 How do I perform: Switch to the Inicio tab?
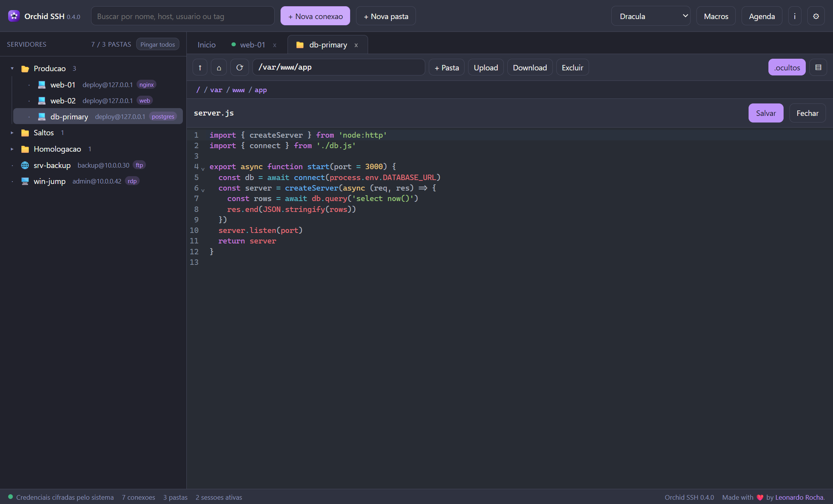(x=207, y=45)
